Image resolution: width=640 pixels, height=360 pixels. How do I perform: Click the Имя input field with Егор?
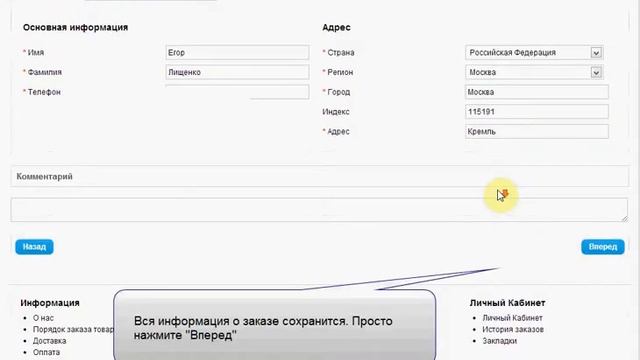click(237, 53)
